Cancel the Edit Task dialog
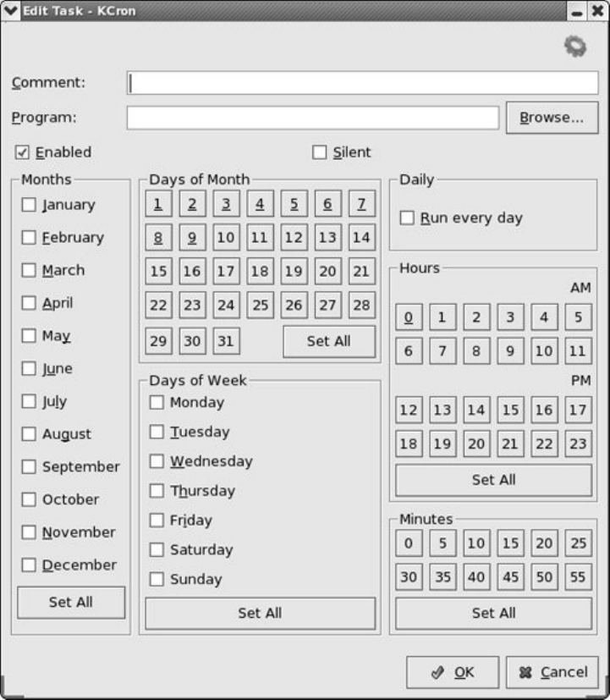The height and width of the screenshot is (700, 610). pos(552,672)
